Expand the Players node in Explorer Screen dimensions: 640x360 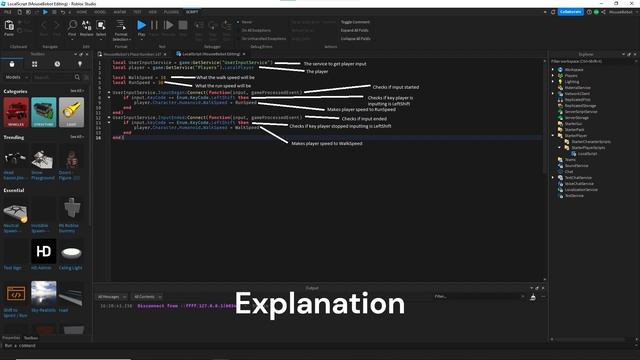pos(553,76)
